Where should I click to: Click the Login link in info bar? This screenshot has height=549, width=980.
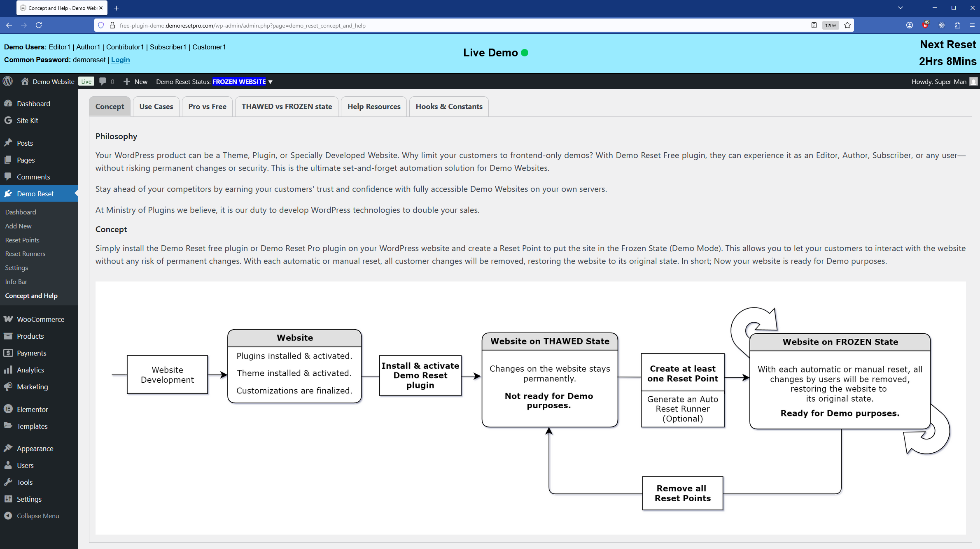click(x=120, y=60)
